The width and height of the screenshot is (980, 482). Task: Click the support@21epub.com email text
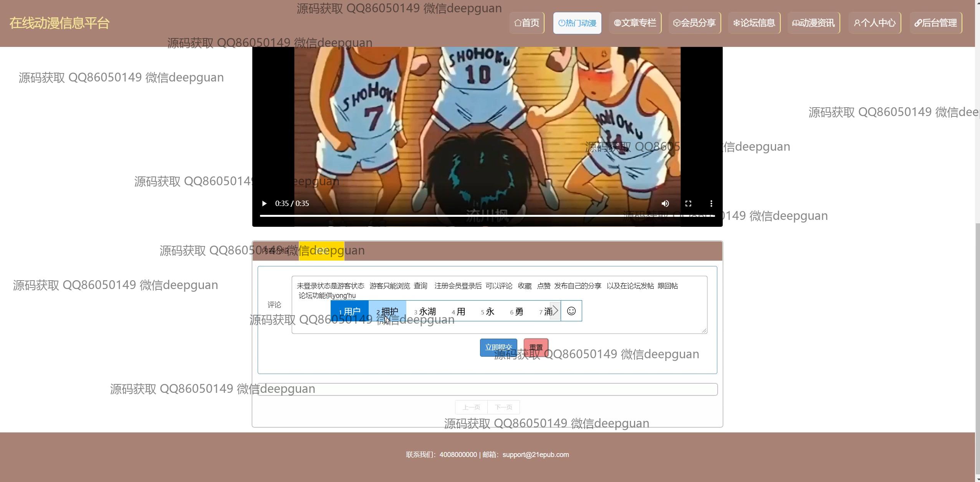pos(536,454)
